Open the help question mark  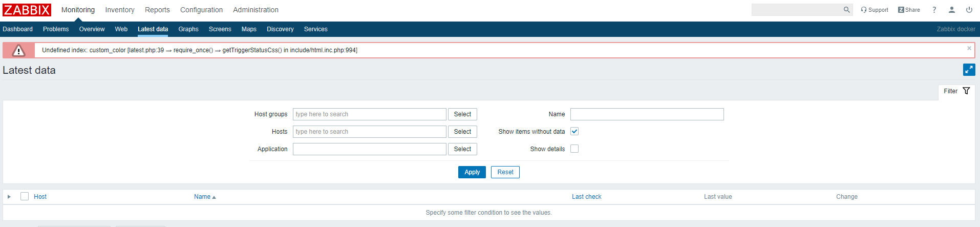point(934,10)
